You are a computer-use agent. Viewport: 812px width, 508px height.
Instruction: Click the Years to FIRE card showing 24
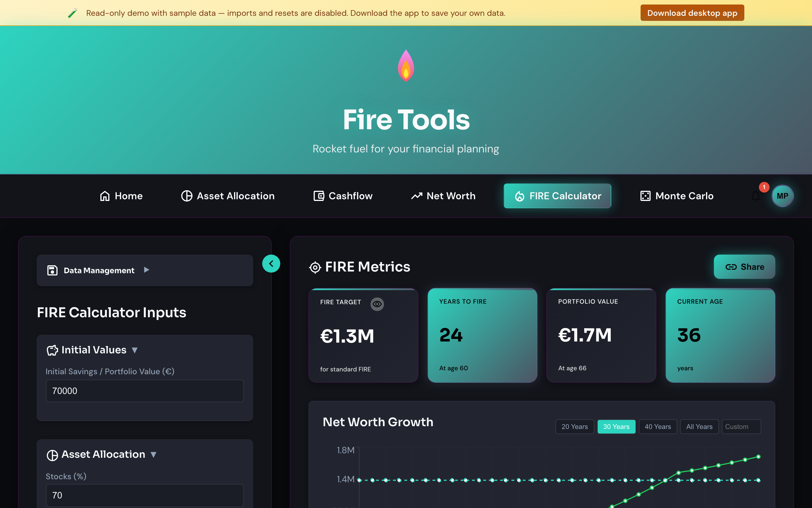pyautogui.click(x=482, y=335)
